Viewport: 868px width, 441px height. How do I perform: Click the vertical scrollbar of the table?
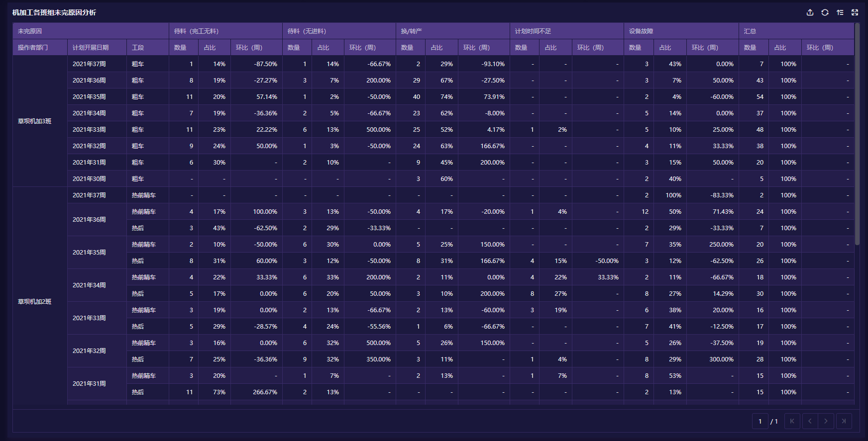(x=857, y=134)
